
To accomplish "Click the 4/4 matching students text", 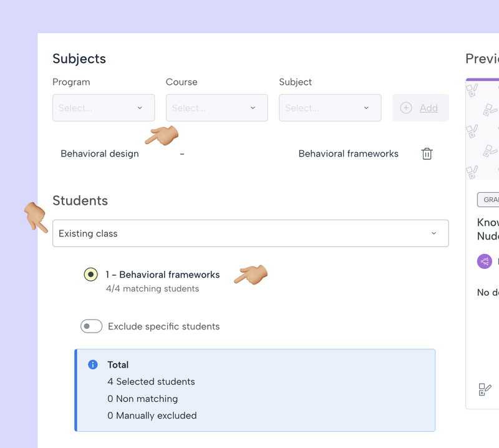I will (152, 289).
